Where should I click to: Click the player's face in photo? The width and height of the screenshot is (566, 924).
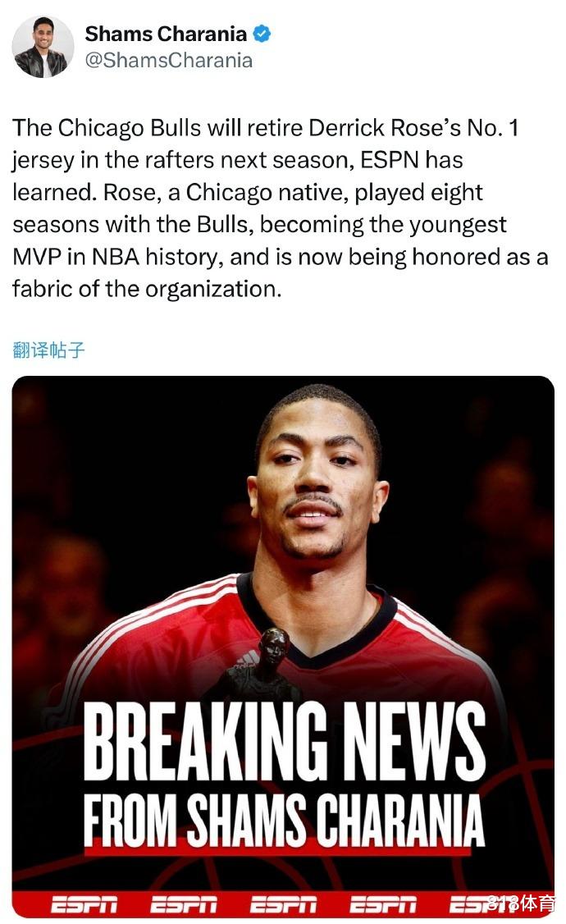click(317, 478)
